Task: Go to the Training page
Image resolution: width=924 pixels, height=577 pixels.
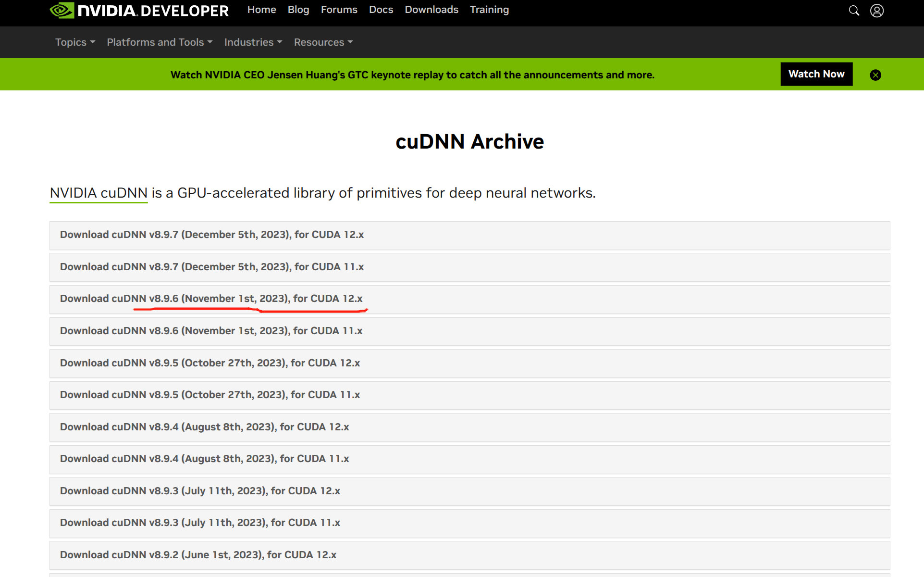Action: [489, 10]
